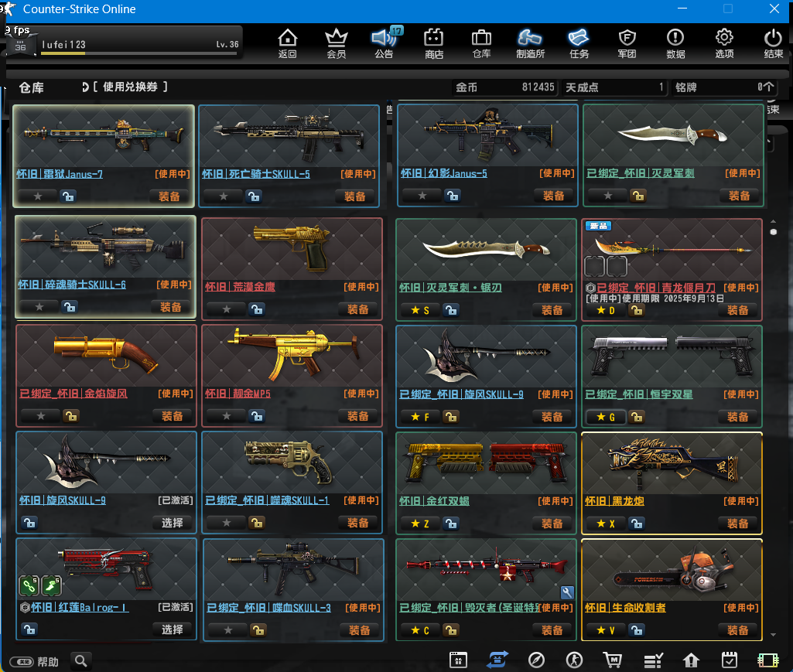The width and height of the screenshot is (793, 672).
Task: Click 装备 on 已绑定_怀旧|恒宇双星
Action: tap(737, 417)
